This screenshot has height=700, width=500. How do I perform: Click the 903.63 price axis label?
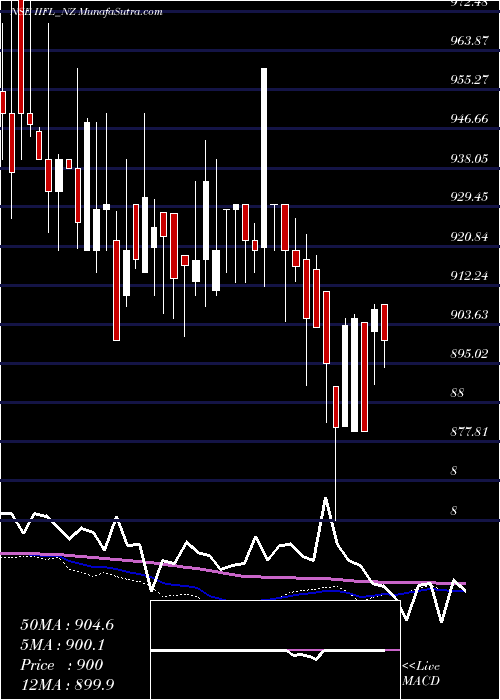tap(469, 314)
